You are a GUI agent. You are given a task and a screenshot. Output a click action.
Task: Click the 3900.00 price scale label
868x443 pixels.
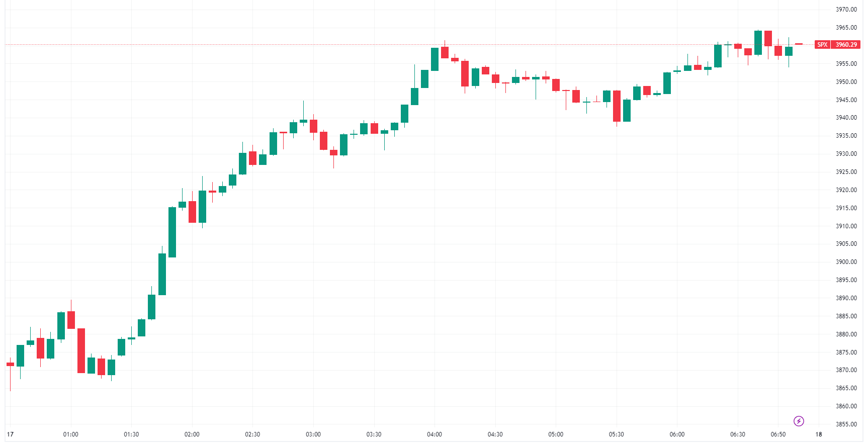point(846,262)
